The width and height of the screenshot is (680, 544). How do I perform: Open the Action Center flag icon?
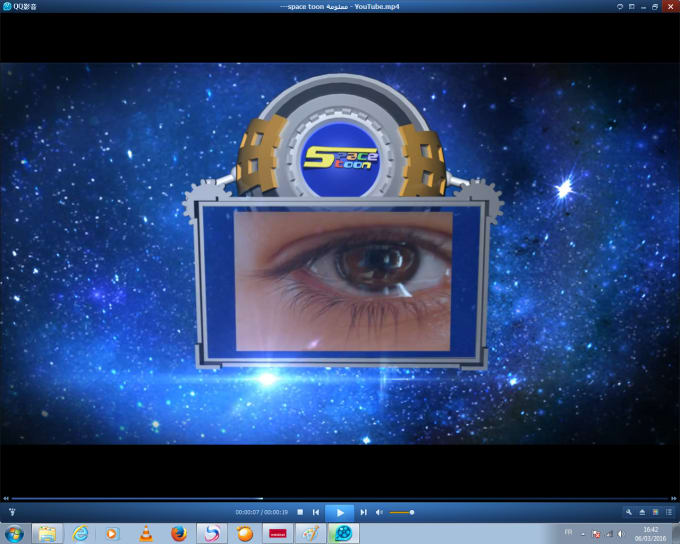pyautogui.click(x=596, y=534)
